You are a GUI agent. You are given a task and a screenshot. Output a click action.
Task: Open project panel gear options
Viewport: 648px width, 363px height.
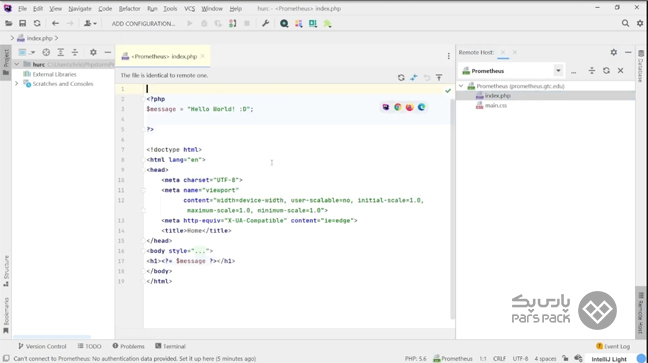(93, 52)
